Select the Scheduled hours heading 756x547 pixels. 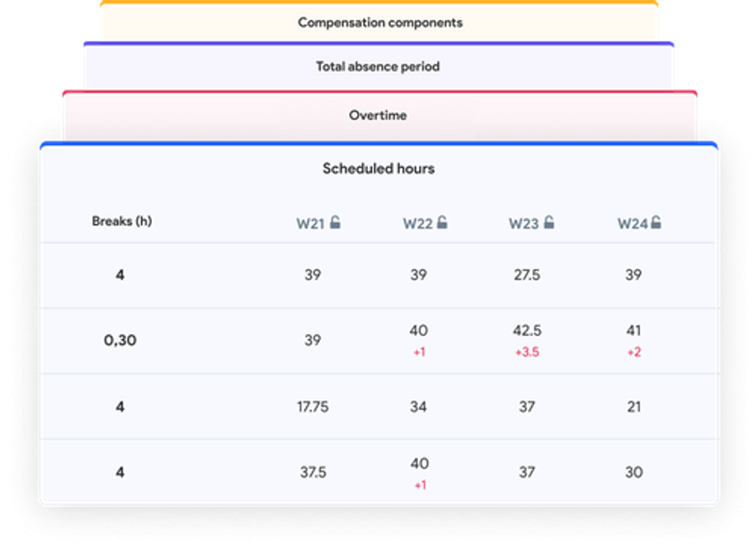[x=379, y=168]
